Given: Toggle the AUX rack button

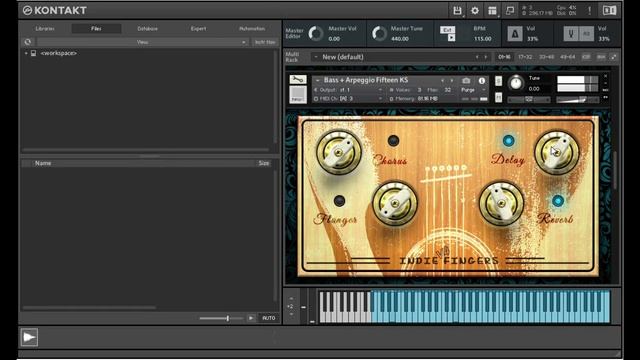Looking at the screenshot, I should tap(601, 57).
